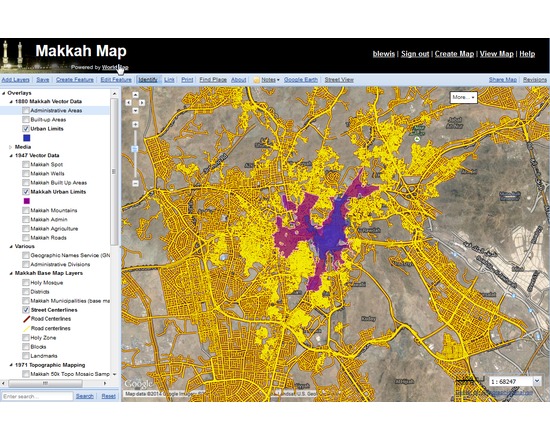550x440 pixels.
Task: Collapse the Makkah Base Map Layers group
Action: click(x=11, y=273)
